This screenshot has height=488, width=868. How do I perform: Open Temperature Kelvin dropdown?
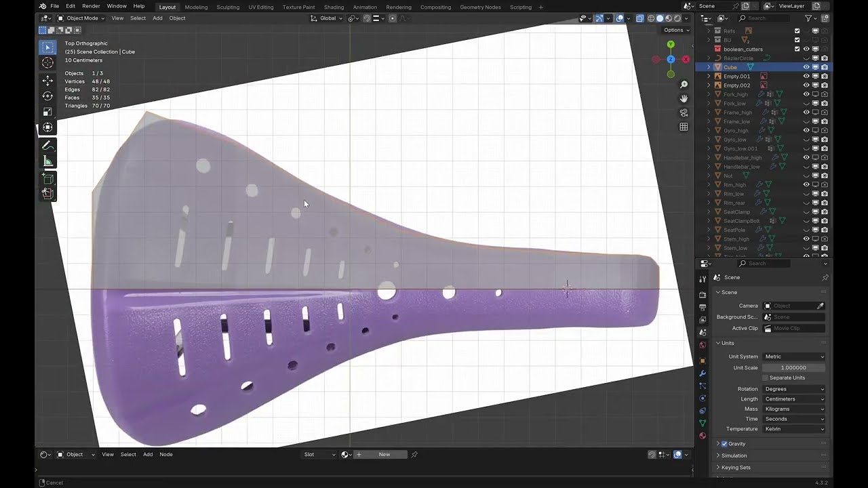click(794, 429)
